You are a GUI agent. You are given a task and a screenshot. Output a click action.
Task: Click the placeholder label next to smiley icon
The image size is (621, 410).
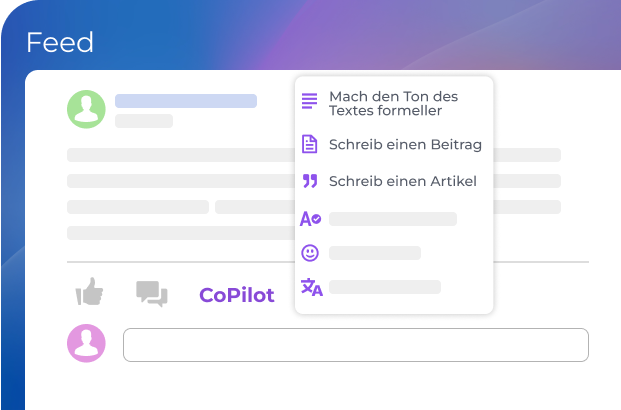tap(374, 253)
